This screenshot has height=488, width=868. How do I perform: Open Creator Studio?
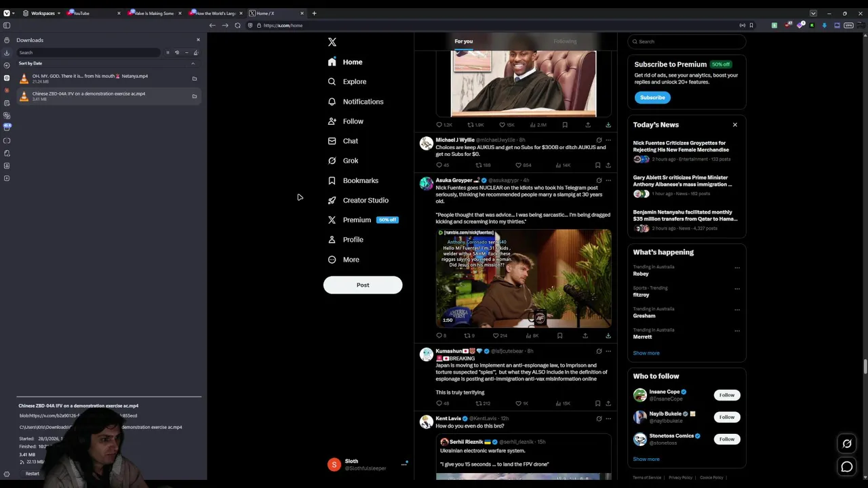[x=358, y=200]
